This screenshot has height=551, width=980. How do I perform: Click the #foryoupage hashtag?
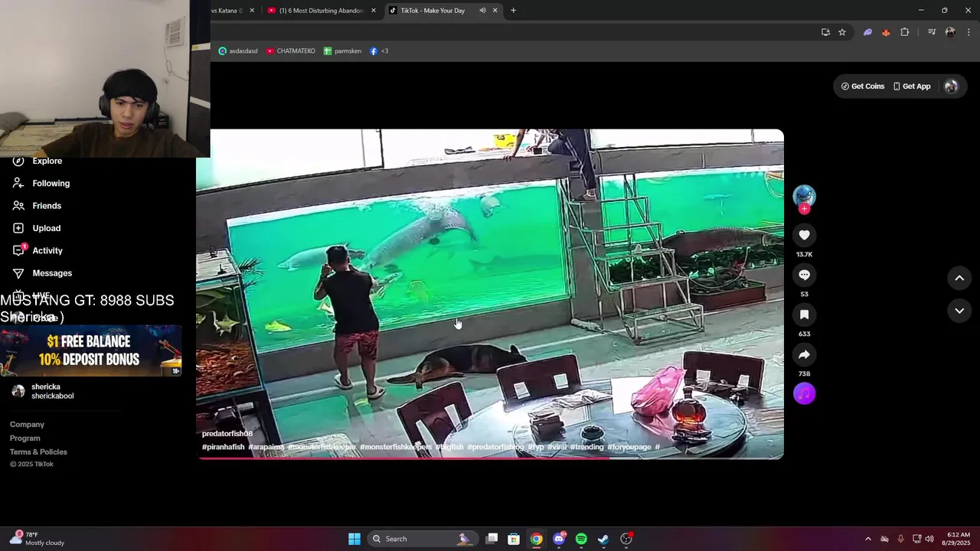629,447
